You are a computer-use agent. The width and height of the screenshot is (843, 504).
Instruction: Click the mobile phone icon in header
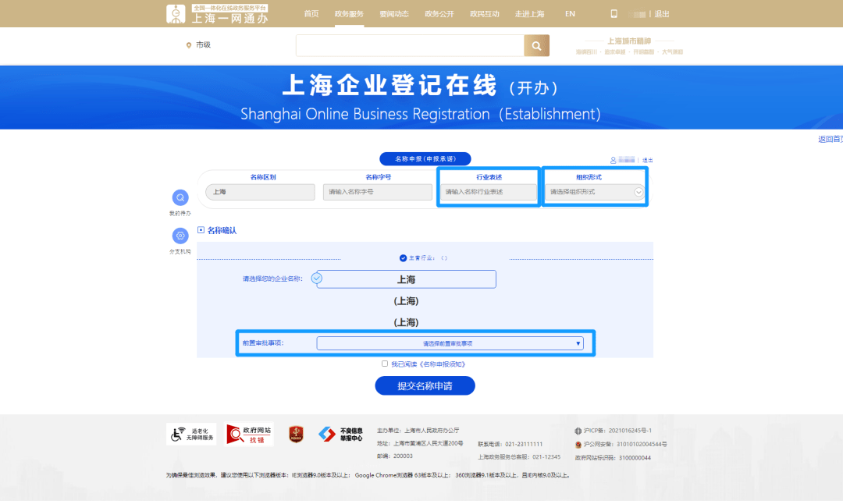click(x=614, y=13)
